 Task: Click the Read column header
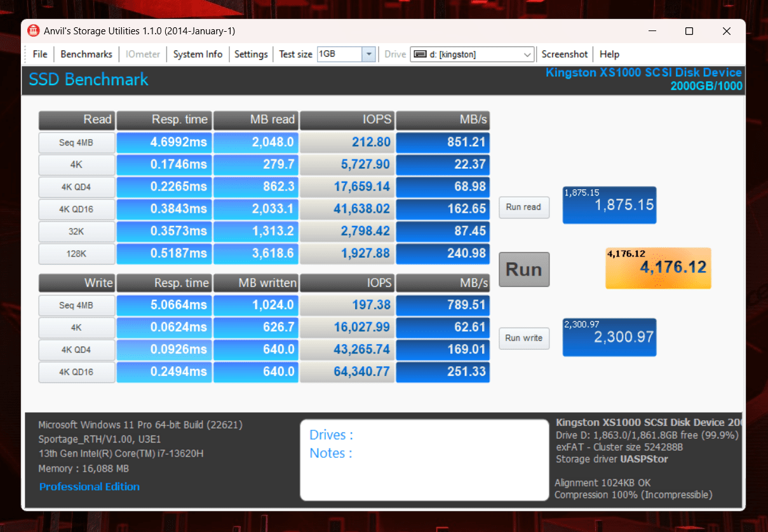coord(76,120)
